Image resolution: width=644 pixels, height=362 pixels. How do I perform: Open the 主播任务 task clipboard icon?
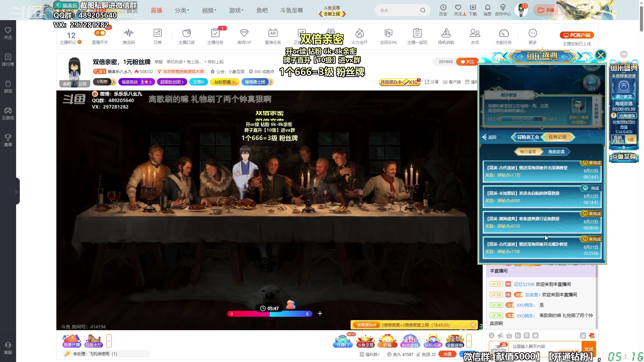(x=215, y=36)
